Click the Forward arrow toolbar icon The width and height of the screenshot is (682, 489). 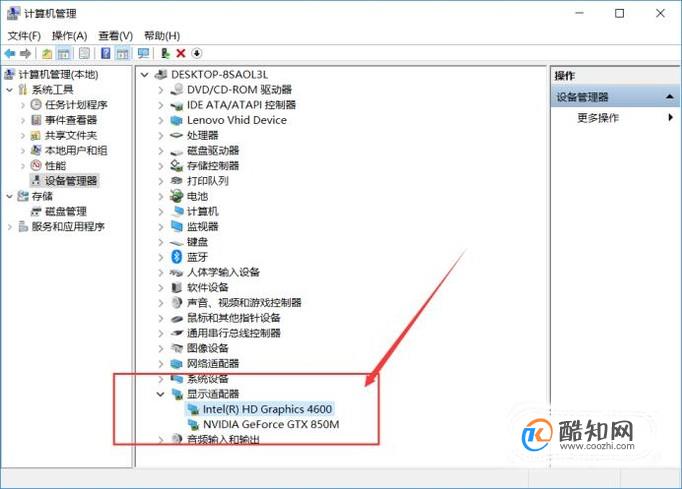click(x=25, y=54)
